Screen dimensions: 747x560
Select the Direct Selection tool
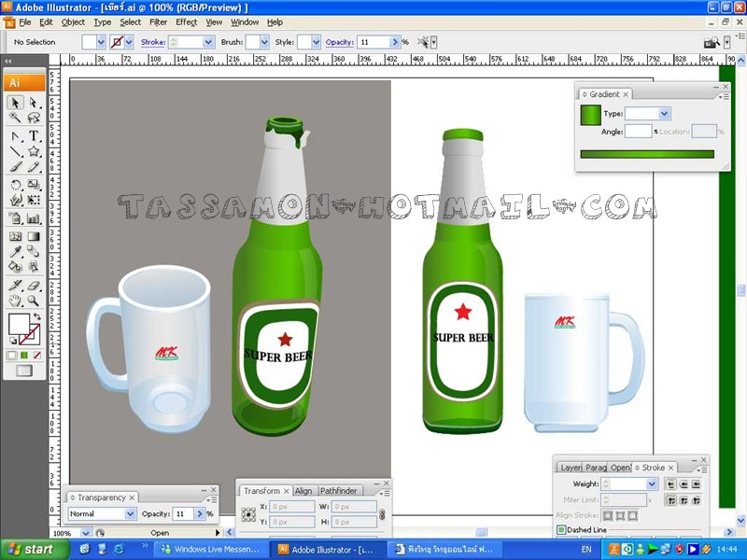(x=34, y=103)
